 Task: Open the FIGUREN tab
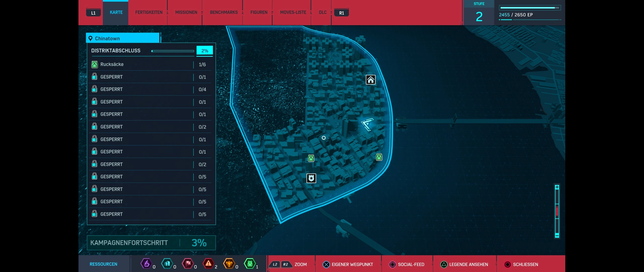[x=259, y=12]
